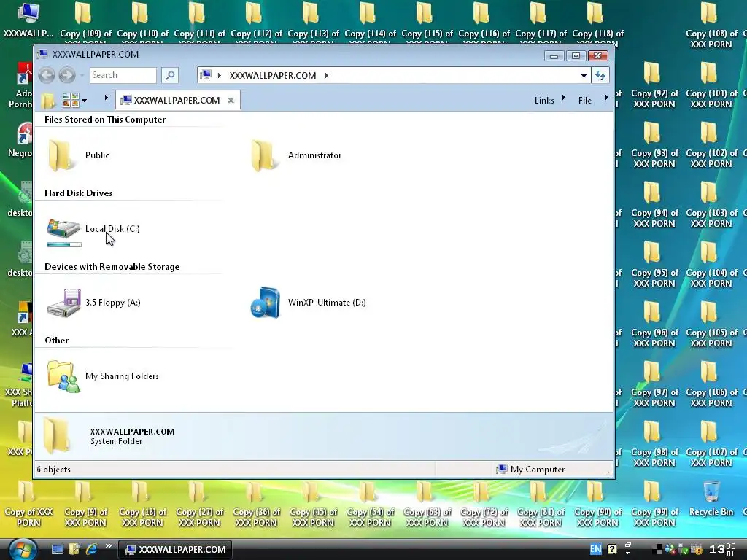Open the folder quick launch icon on taskbar
The height and width of the screenshot is (560, 747).
[74, 550]
